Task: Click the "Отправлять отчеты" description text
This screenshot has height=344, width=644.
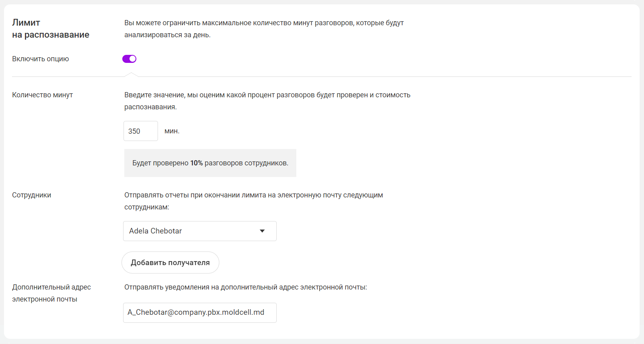Action: (x=253, y=201)
